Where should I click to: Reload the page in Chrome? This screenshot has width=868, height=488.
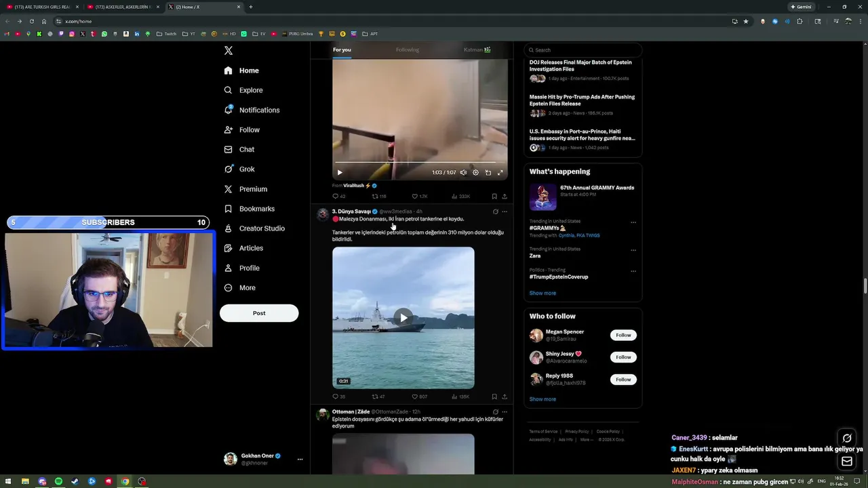tap(31, 21)
